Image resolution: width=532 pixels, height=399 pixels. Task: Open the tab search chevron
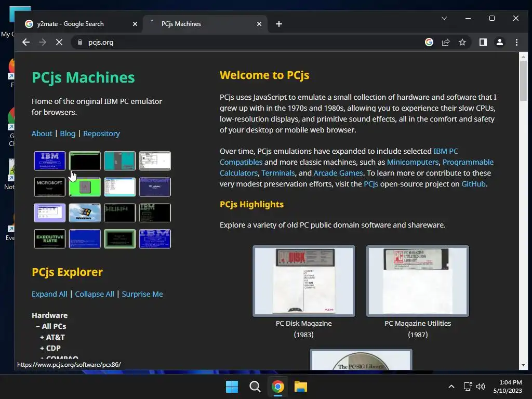(444, 18)
